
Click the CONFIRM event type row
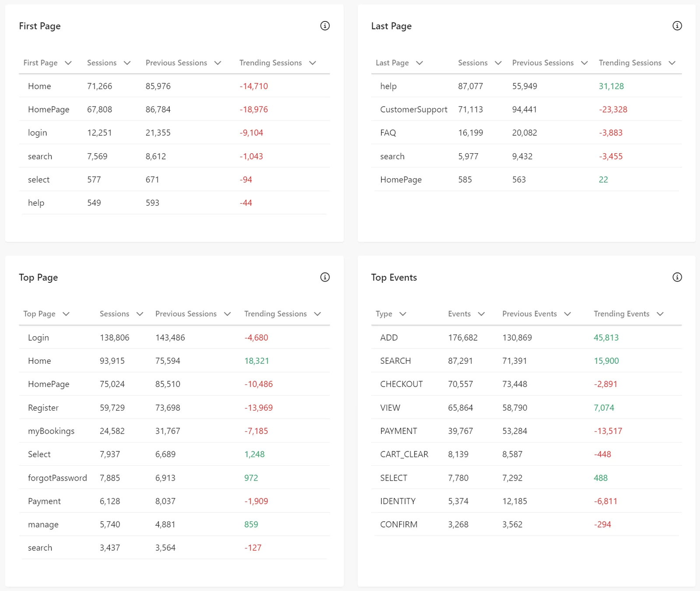(x=526, y=524)
